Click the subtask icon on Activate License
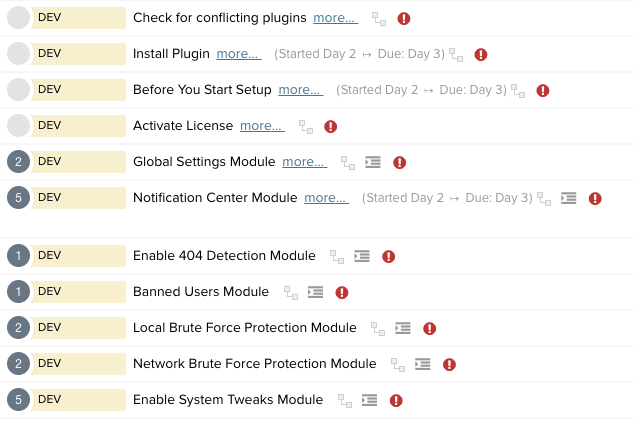 (306, 127)
